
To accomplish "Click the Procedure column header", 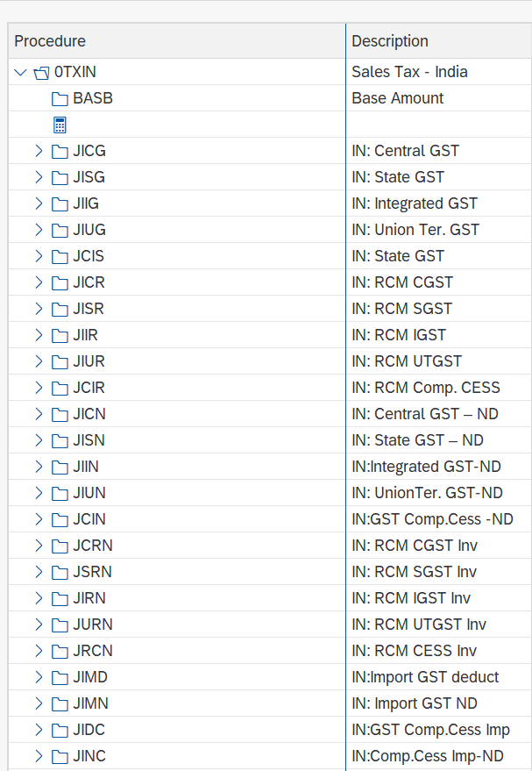I will click(x=177, y=41).
